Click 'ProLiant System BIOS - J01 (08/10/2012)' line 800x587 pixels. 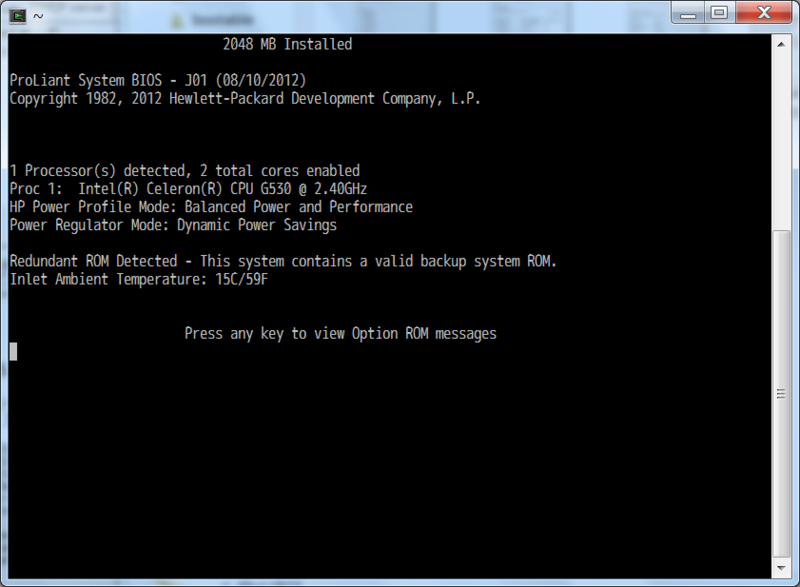pos(158,81)
